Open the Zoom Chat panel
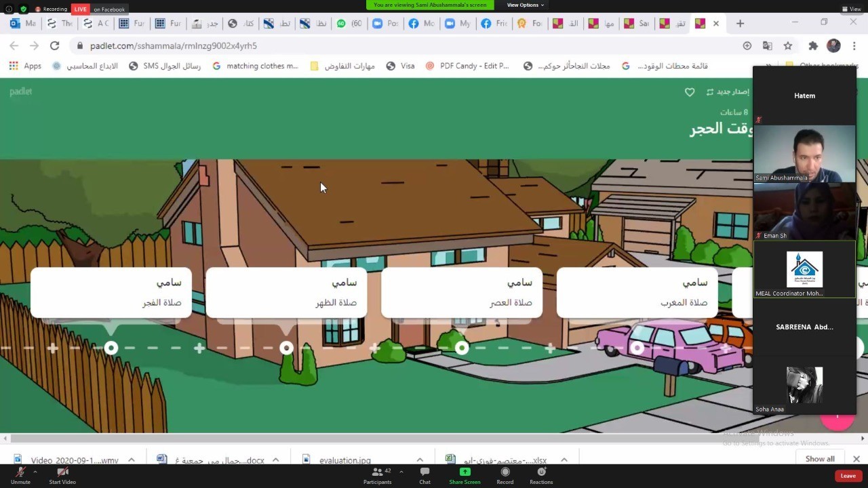Viewport: 868px width, 488px height. click(425, 473)
